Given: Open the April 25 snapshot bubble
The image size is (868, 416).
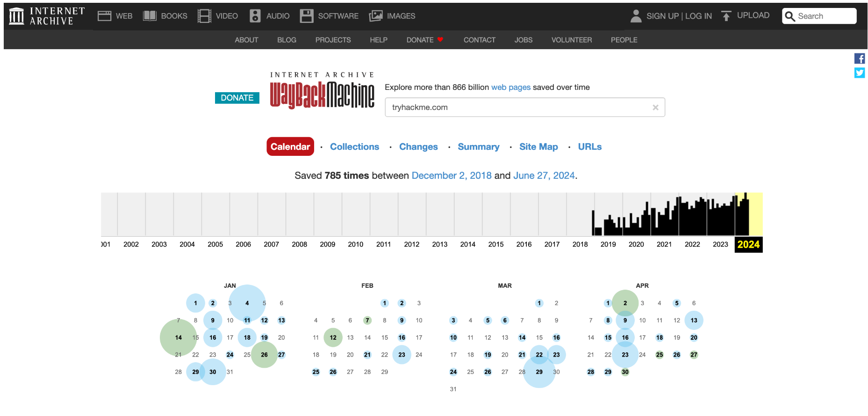Looking at the screenshot, I should pyautogui.click(x=660, y=355).
